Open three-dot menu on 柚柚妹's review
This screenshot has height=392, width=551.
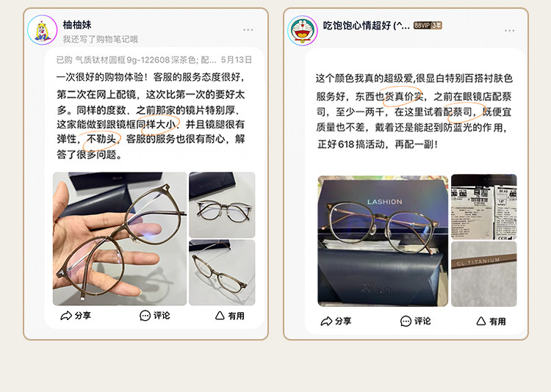(x=248, y=30)
